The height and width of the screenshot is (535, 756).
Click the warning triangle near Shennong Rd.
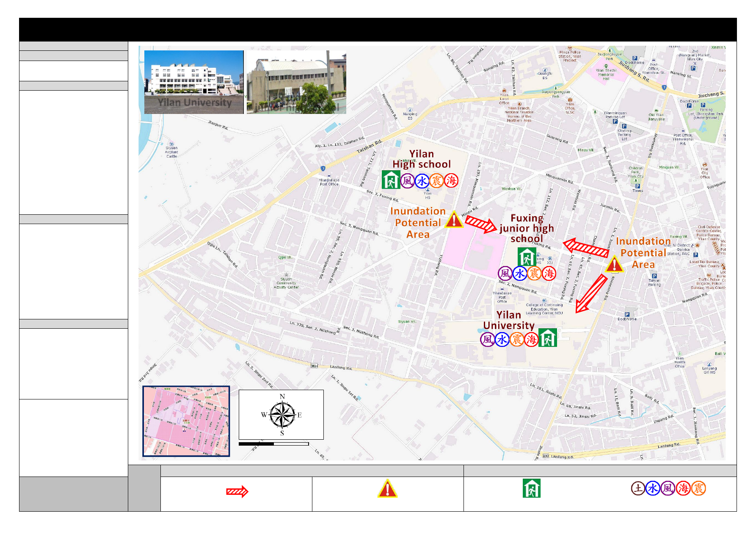(x=614, y=264)
